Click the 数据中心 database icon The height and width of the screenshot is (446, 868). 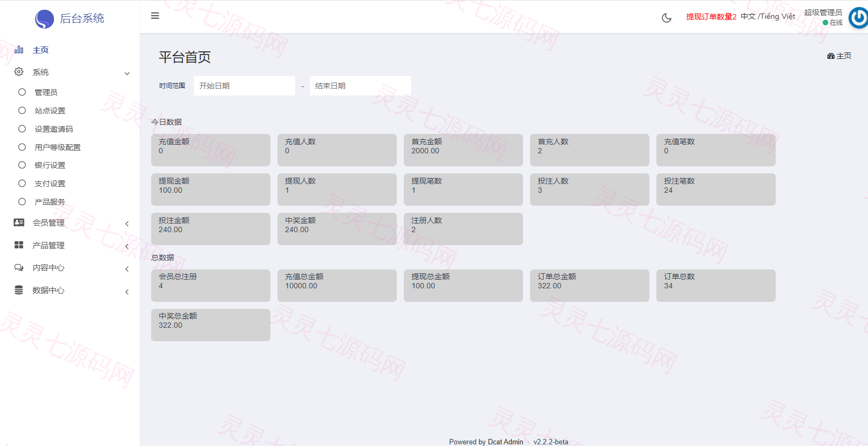[x=19, y=290]
